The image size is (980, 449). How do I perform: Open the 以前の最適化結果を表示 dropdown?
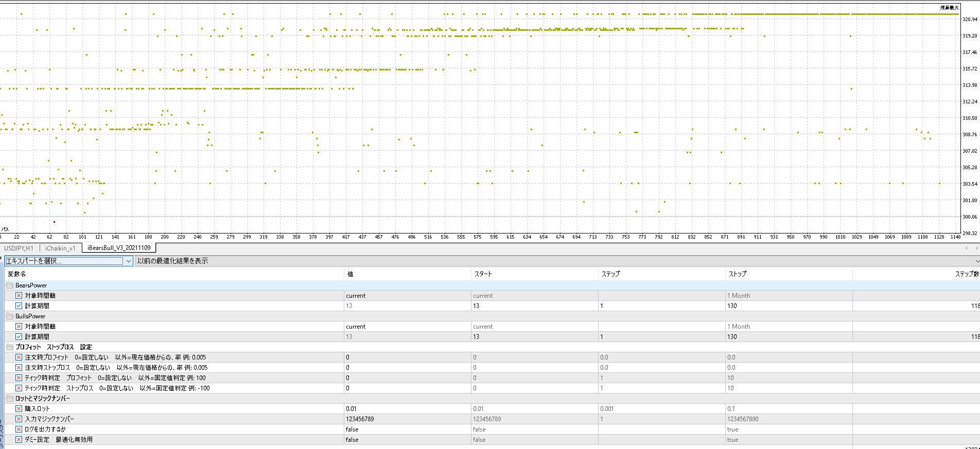click(x=557, y=261)
